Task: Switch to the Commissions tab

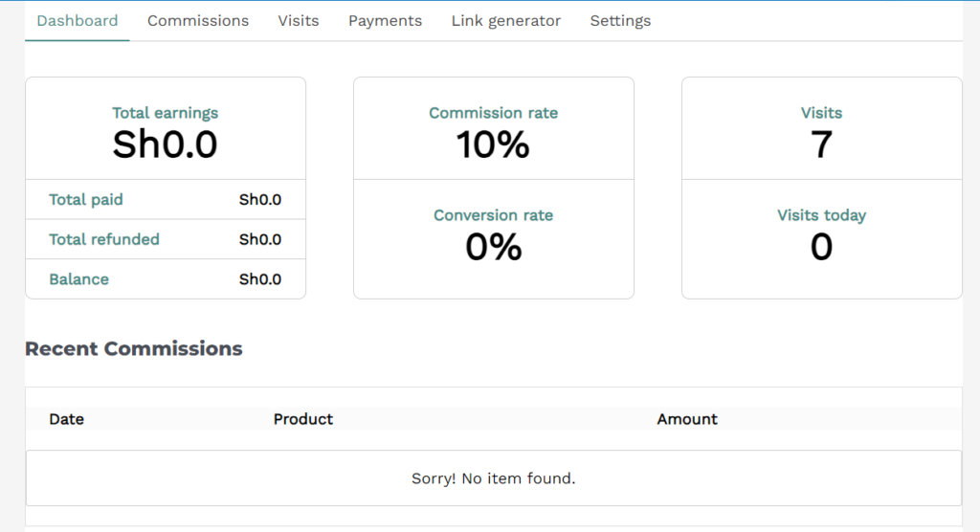Action: click(x=198, y=21)
